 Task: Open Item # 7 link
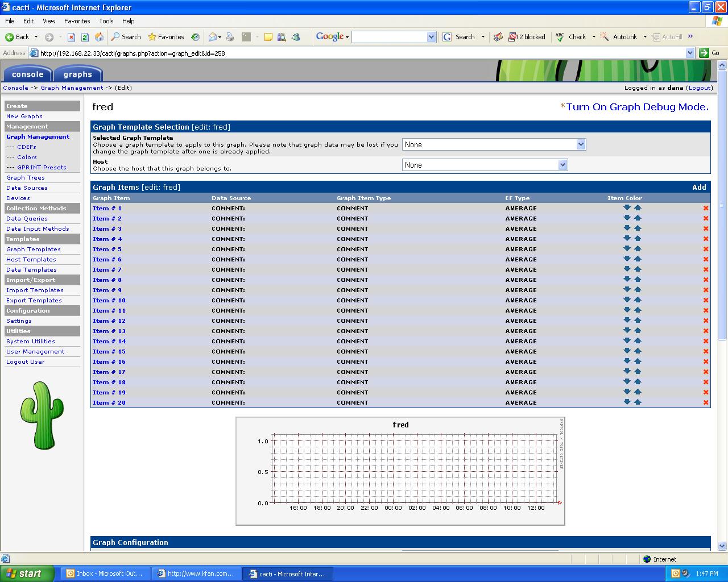107,269
